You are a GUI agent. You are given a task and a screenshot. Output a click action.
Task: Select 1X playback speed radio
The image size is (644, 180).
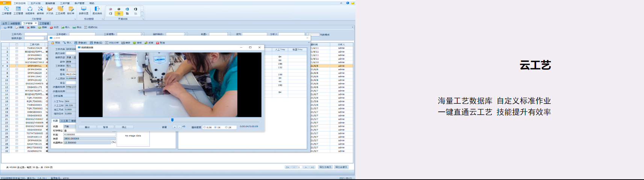coord(215,127)
